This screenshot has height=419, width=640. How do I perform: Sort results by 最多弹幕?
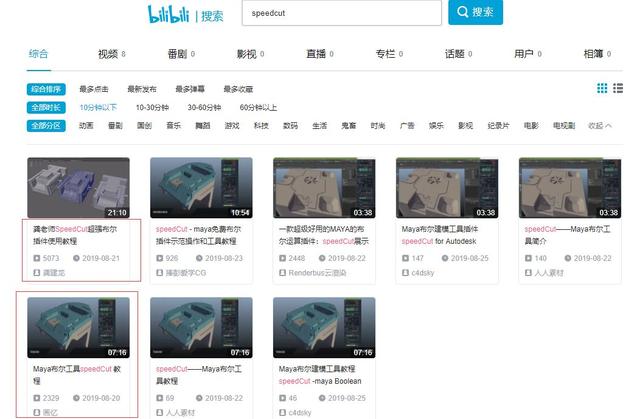[x=190, y=89]
